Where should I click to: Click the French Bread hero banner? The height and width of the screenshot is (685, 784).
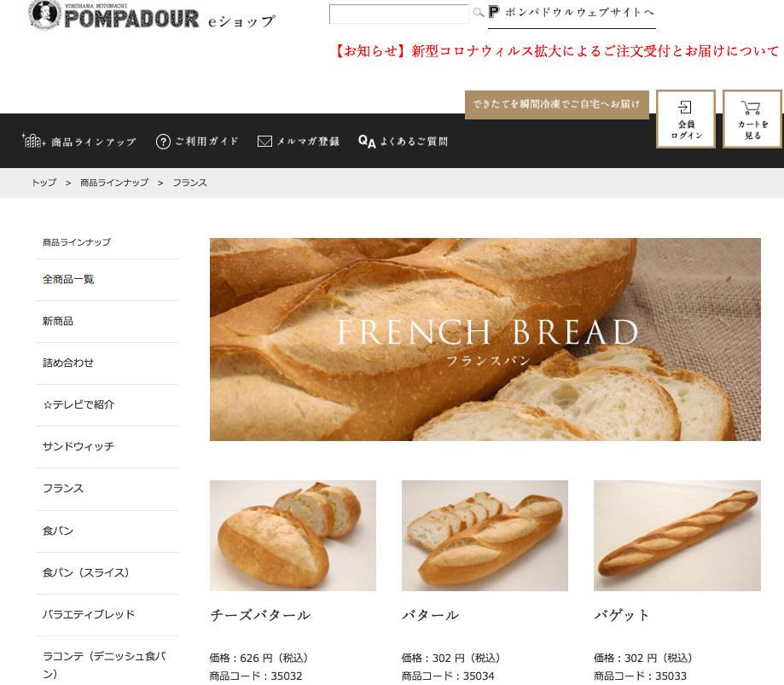[485, 340]
